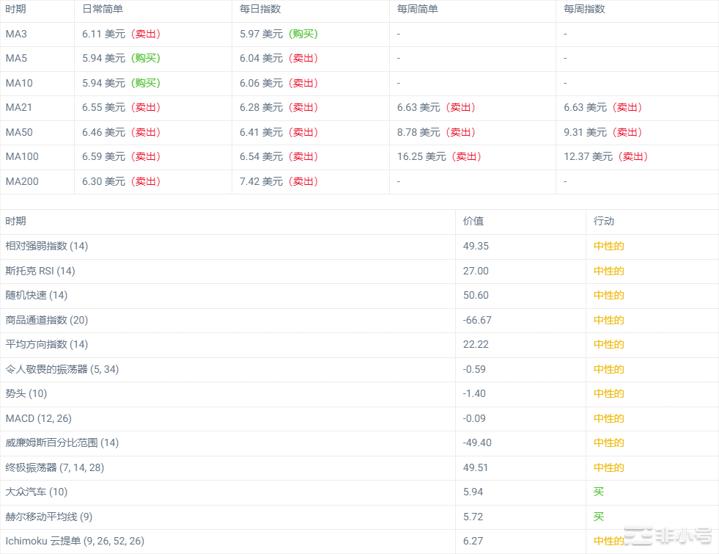Click the MA3 row label

tap(16, 34)
